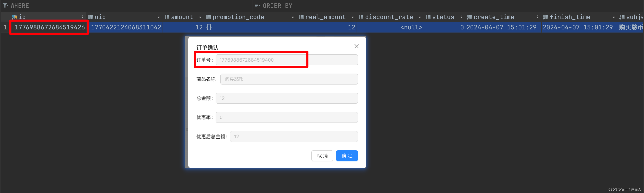Click the WHERE clause menu item
This screenshot has width=644, height=193.
pyautogui.click(x=16, y=4)
